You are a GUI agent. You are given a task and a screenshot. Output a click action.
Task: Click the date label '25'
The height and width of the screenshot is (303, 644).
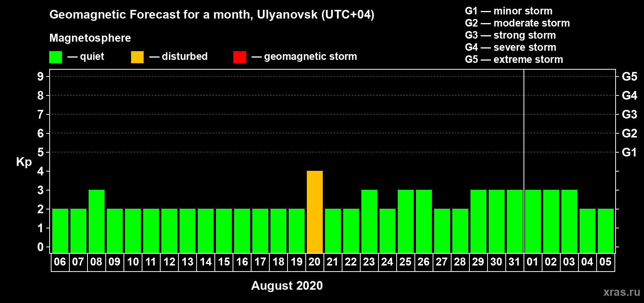click(405, 262)
